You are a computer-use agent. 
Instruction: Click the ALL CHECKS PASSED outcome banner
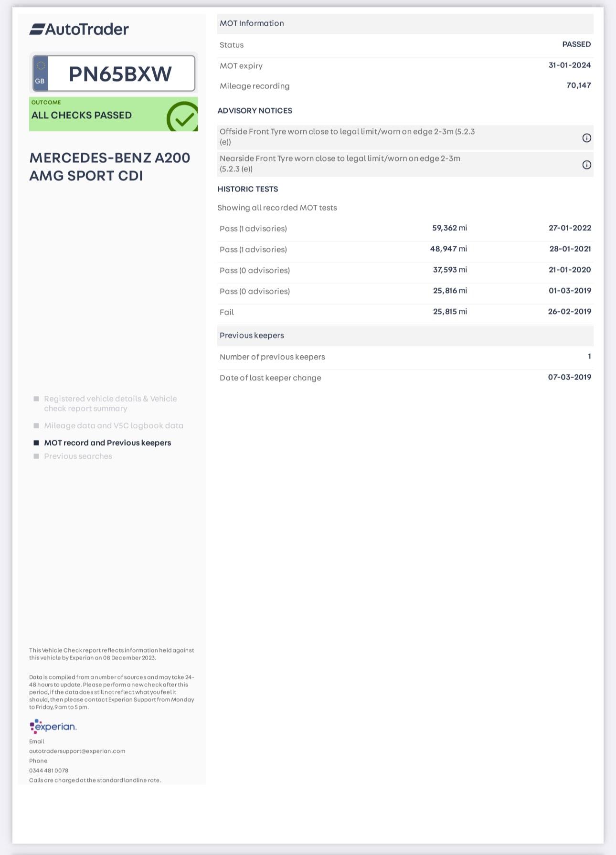pos(114,114)
